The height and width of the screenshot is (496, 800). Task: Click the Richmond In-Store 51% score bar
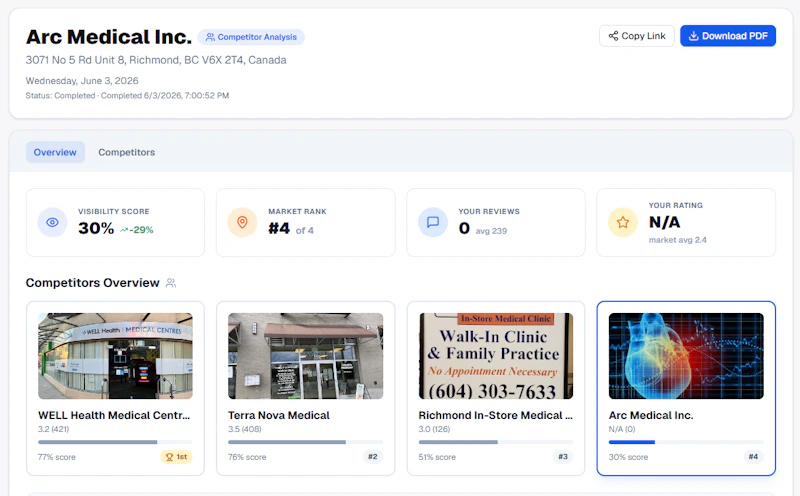[495, 442]
